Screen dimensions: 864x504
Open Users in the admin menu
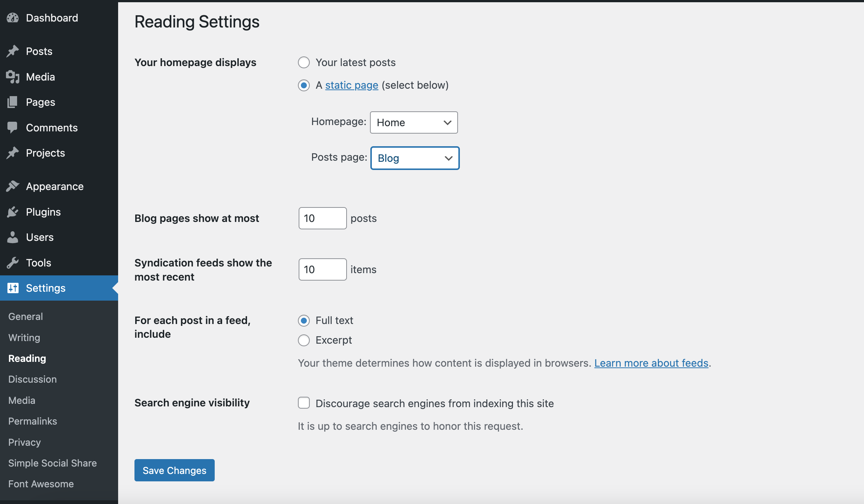(x=59, y=237)
